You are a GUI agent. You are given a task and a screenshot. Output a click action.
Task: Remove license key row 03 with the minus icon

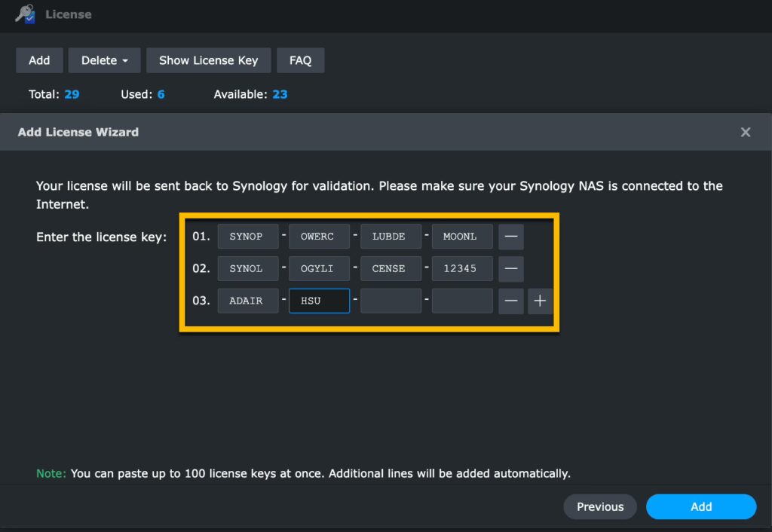511,301
